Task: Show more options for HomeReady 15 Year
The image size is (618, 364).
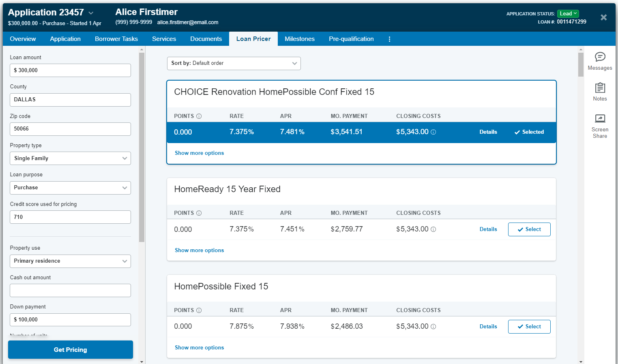Action: [x=199, y=251]
